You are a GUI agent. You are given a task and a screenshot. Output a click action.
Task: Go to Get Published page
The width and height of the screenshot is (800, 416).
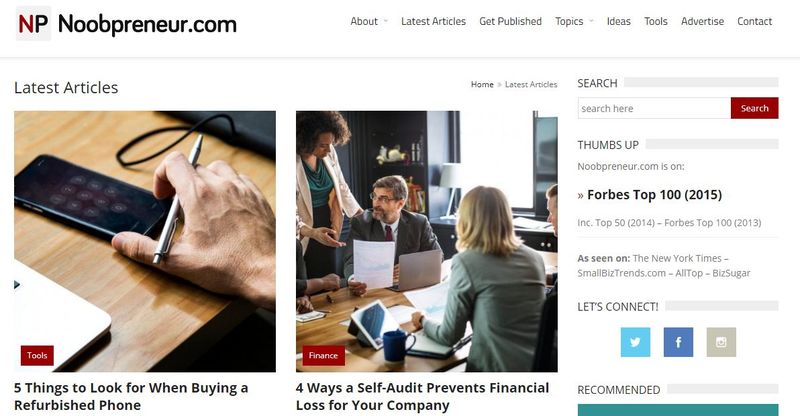click(x=510, y=21)
